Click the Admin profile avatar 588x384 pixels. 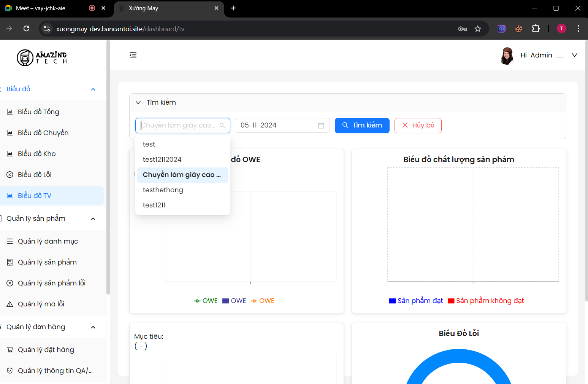click(x=507, y=56)
